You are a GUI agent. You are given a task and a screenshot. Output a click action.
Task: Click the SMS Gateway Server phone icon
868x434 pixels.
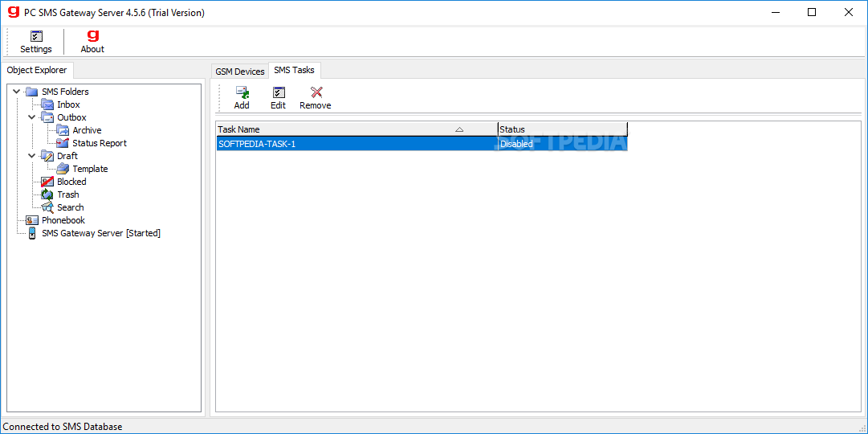32,233
